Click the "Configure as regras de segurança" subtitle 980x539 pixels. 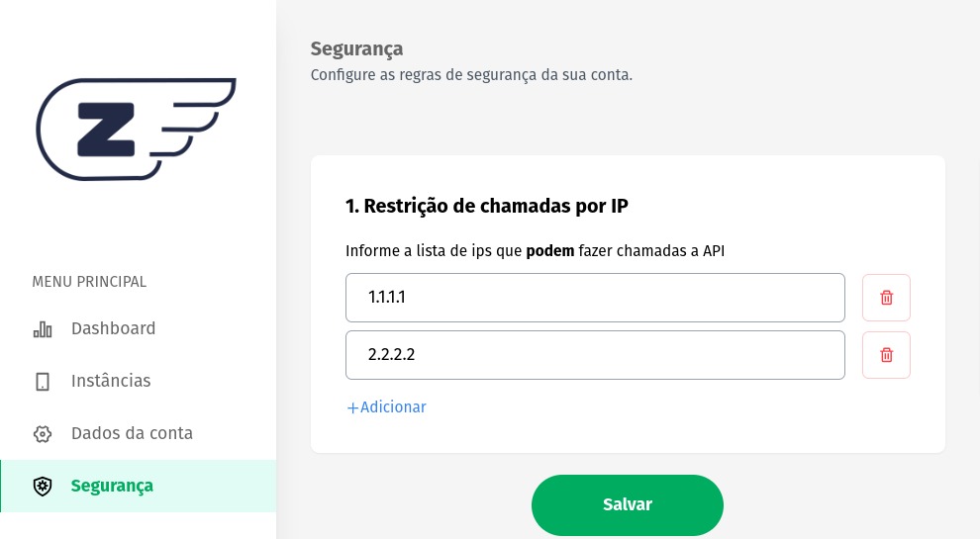pyautogui.click(x=471, y=74)
